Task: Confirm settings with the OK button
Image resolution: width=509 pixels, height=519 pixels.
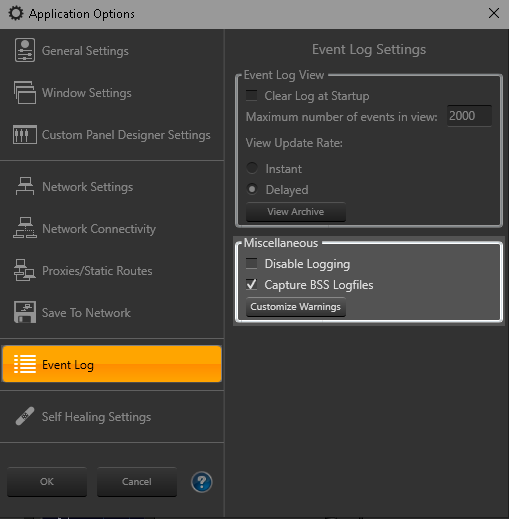Action: tap(47, 482)
